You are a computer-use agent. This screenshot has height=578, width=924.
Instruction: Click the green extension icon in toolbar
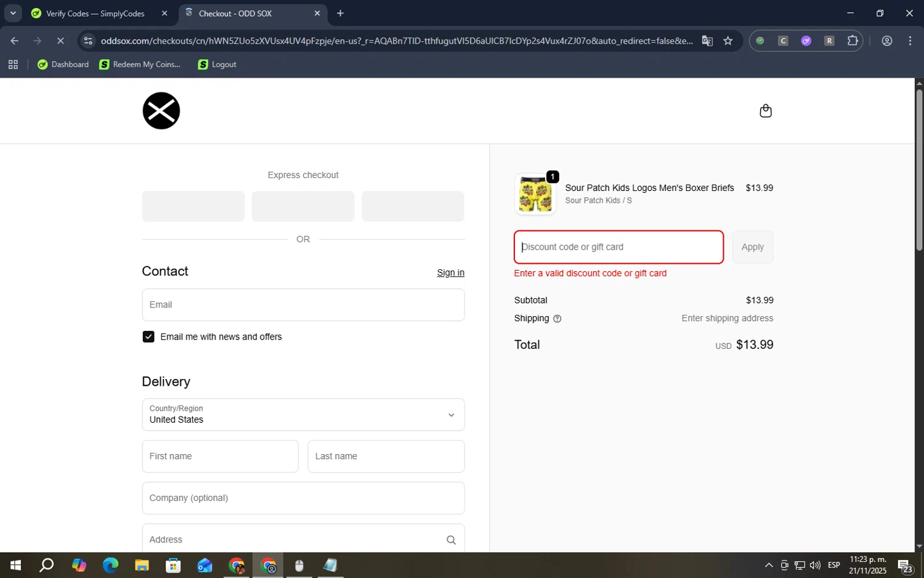pyautogui.click(x=760, y=41)
